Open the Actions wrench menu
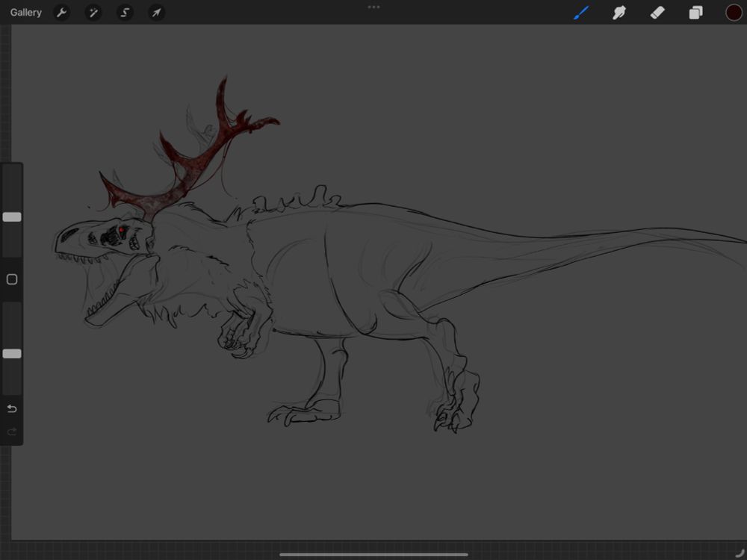Screen dimensions: 747x560 tap(61, 13)
